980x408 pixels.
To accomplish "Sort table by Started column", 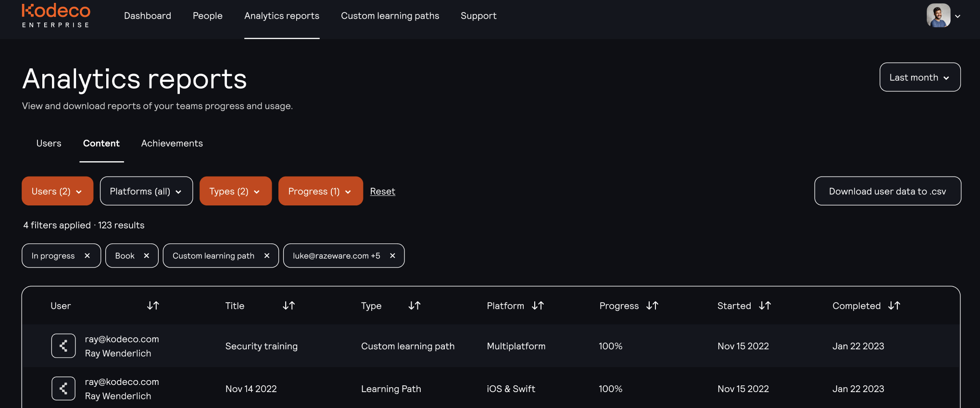I will pyautogui.click(x=765, y=306).
